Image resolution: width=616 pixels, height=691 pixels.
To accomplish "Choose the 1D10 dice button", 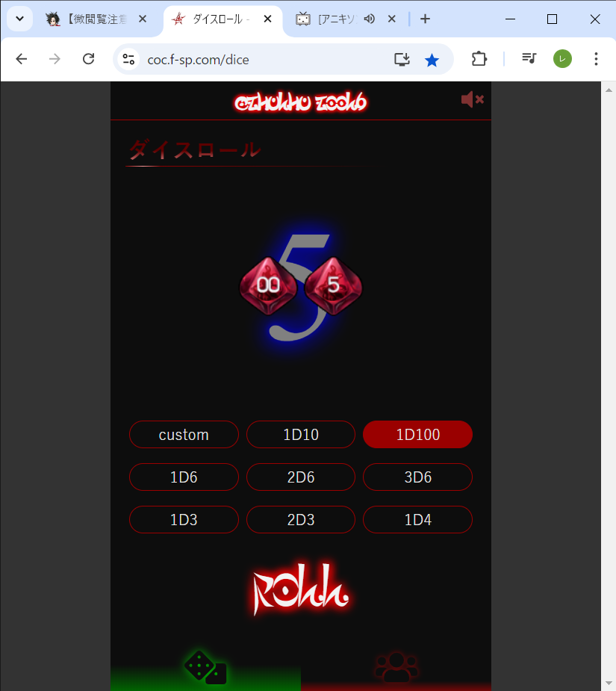I will click(301, 435).
